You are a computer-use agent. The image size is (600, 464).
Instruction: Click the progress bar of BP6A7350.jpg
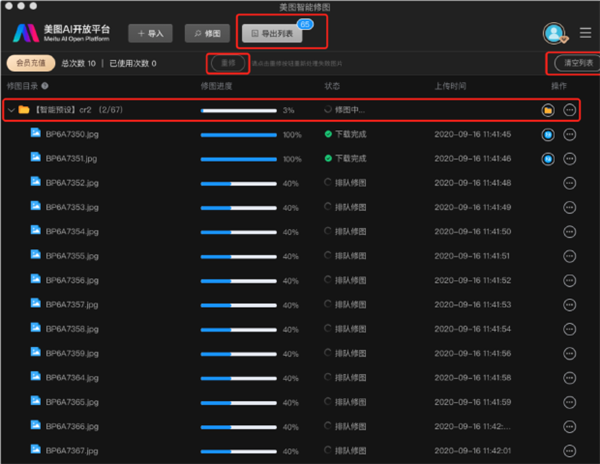(238, 134)
